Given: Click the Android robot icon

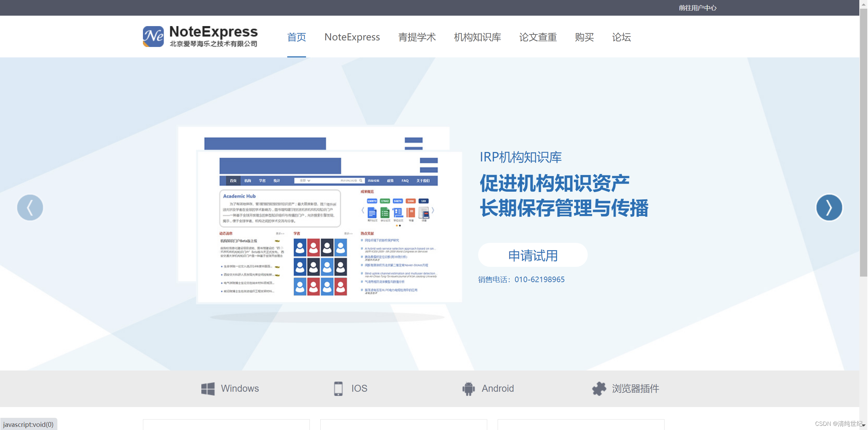Looking at the screenshot, I should [x=468, y=389].
